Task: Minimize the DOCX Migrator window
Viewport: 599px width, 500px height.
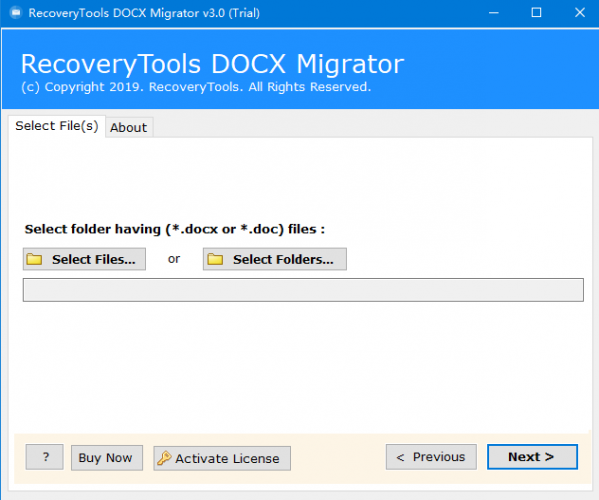Action: pyautogui.click(x=494, y=13)
